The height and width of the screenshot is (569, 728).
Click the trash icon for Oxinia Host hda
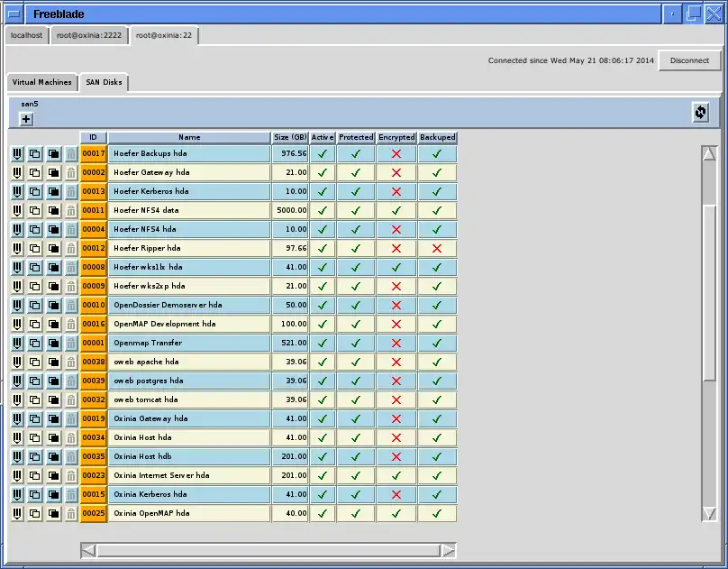[x=70, y=438]
